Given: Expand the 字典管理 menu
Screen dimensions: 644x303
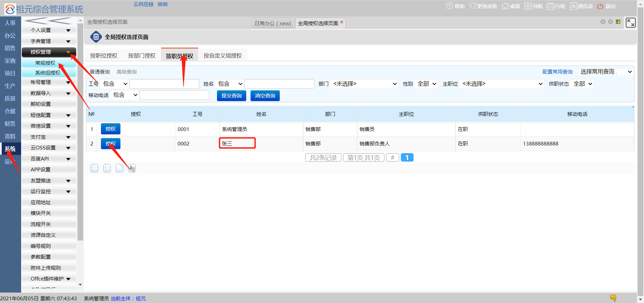Looking at the screenshot, I should pos(49,41).
